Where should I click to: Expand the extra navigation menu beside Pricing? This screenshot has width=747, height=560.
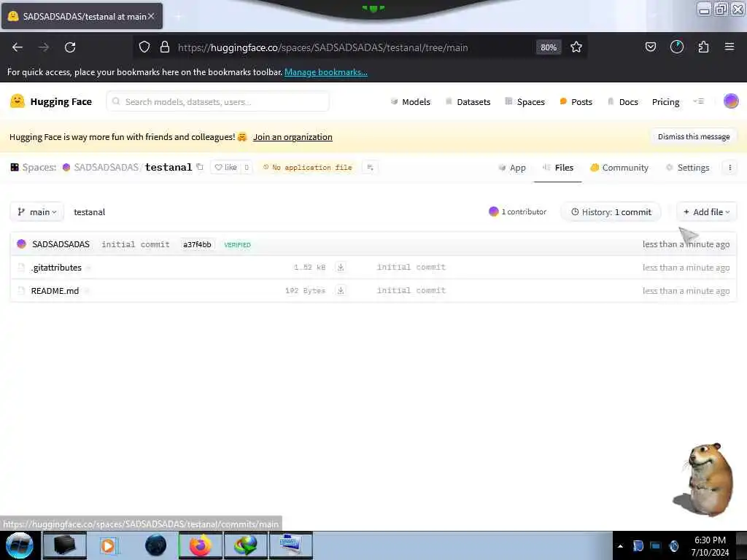[698, 101]
